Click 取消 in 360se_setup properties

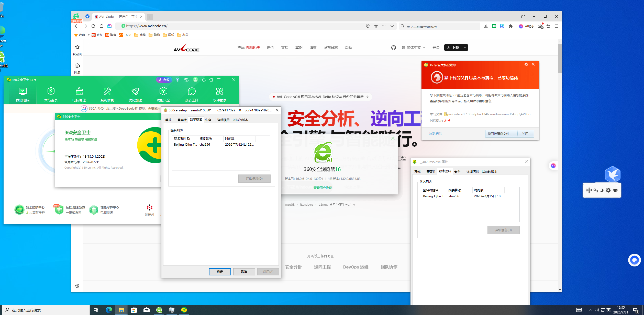click(244, 272)
